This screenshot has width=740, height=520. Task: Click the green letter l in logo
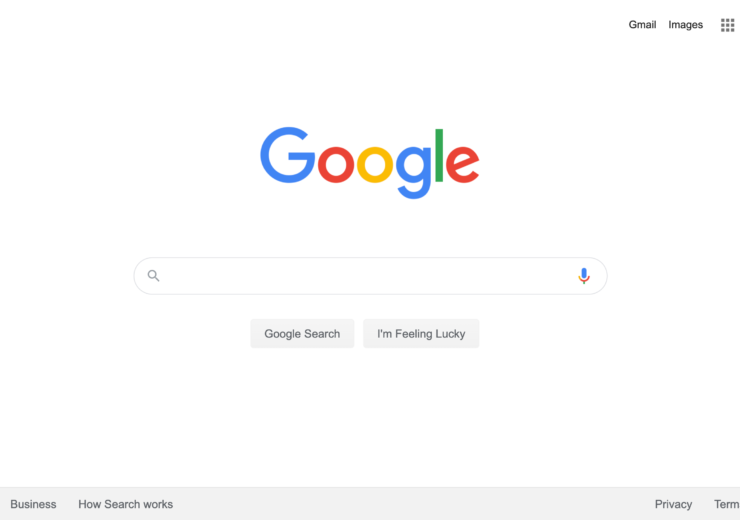coord(439,155)
